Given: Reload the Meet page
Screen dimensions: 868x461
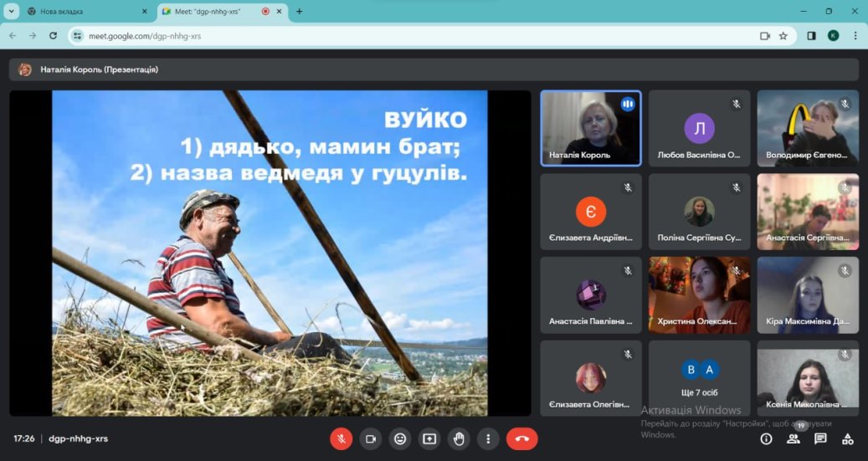Looking at the screenshot, I should pyautogui.click(x=53, y=35).
